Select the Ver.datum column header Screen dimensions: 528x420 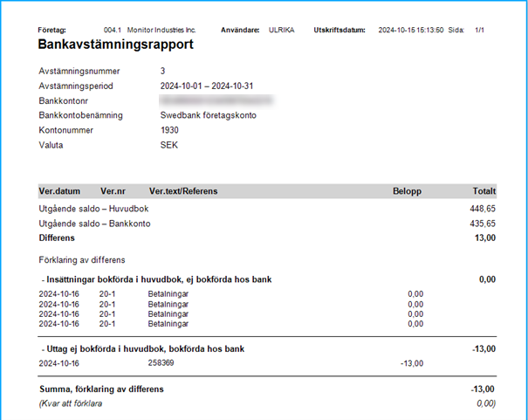(59, 191)
